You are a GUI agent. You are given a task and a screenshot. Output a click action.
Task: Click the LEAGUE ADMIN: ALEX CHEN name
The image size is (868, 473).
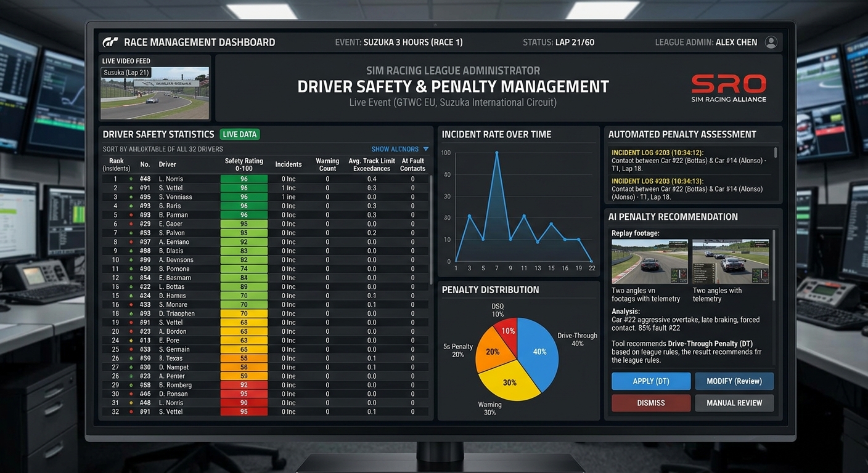click(706, 42)
